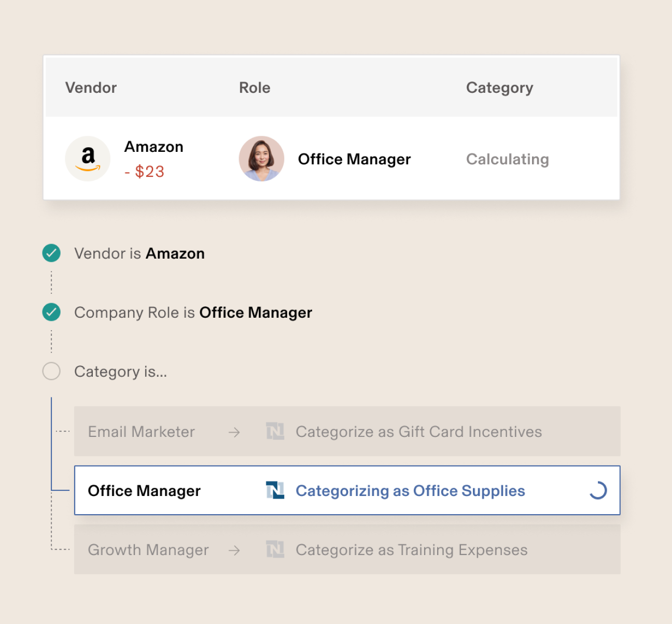Viewport: 672px width, 624px height.
Task: Select Office Manager in the highlighted rule
Action: (144, 491)
